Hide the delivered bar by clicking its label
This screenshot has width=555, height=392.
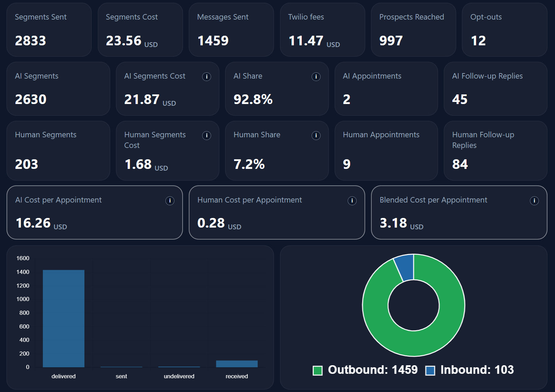[63, 376]
